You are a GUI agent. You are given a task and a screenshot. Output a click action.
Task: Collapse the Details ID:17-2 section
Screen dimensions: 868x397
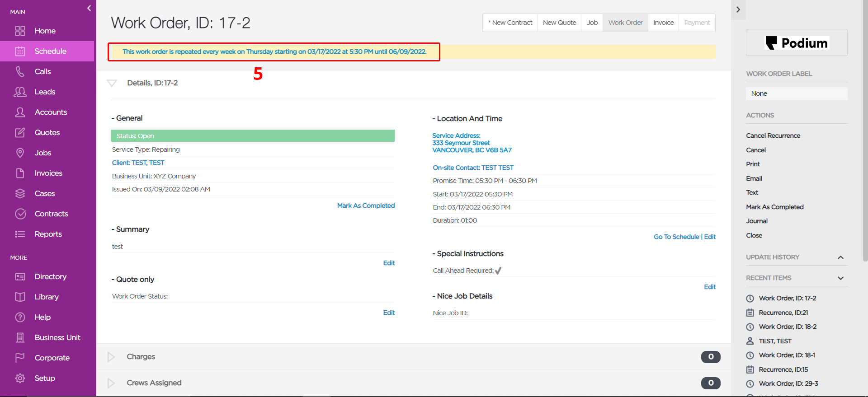tap(112, 83)
